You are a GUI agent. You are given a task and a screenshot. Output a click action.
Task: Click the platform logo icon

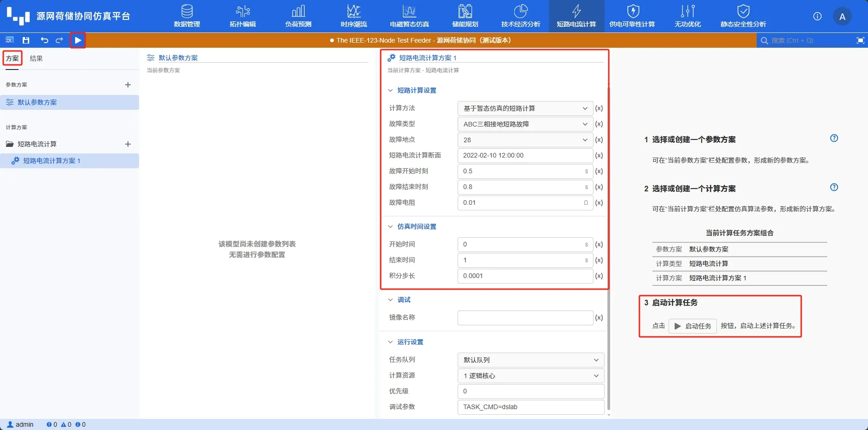click(18, 16)
